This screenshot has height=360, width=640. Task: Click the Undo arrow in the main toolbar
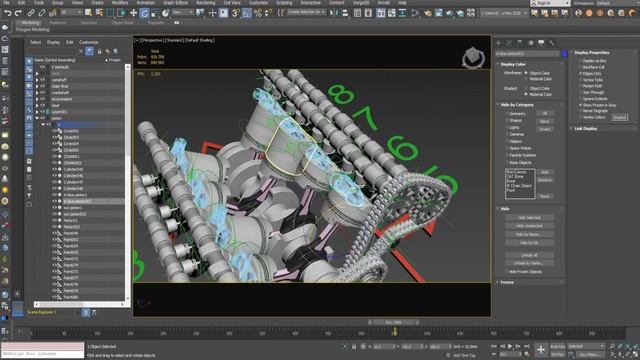tap(7, 13)
